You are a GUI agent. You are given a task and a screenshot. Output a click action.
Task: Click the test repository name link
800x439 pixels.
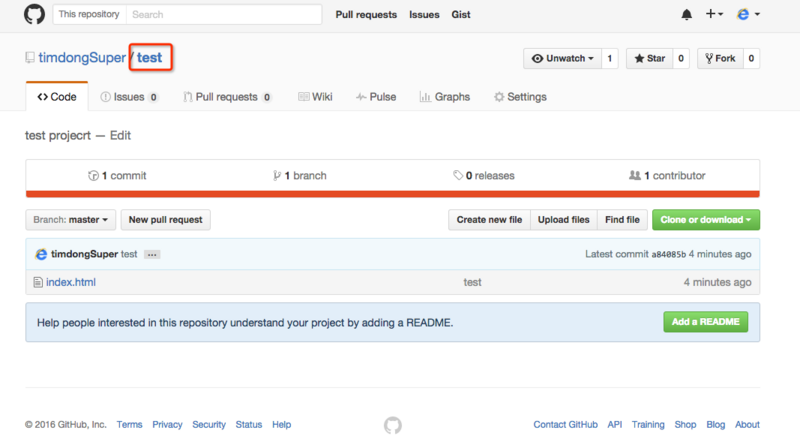coord(149,58)
